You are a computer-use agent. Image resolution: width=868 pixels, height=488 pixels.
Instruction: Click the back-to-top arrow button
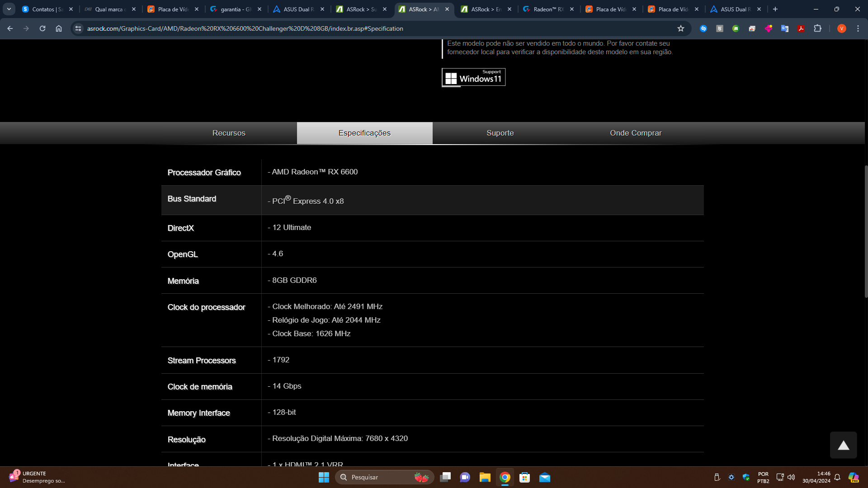[x=843, y=446]
